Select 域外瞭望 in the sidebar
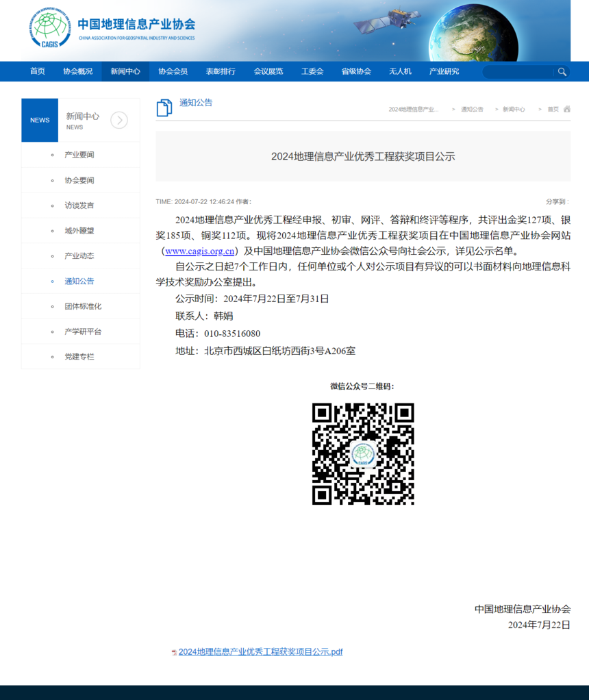 79,231
